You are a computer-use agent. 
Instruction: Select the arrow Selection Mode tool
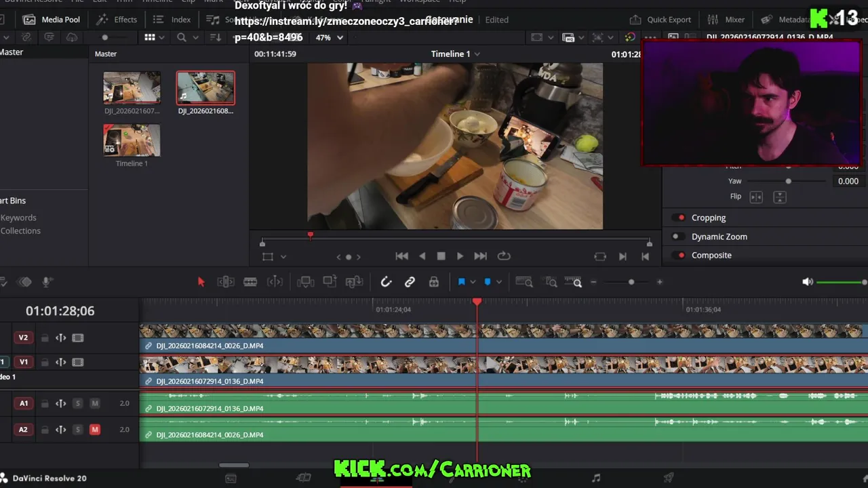201,282
